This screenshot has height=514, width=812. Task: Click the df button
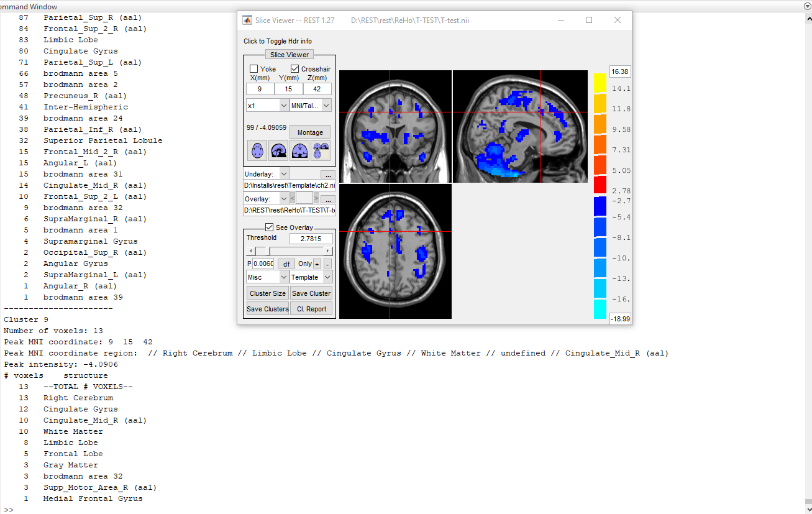(286, 264)
